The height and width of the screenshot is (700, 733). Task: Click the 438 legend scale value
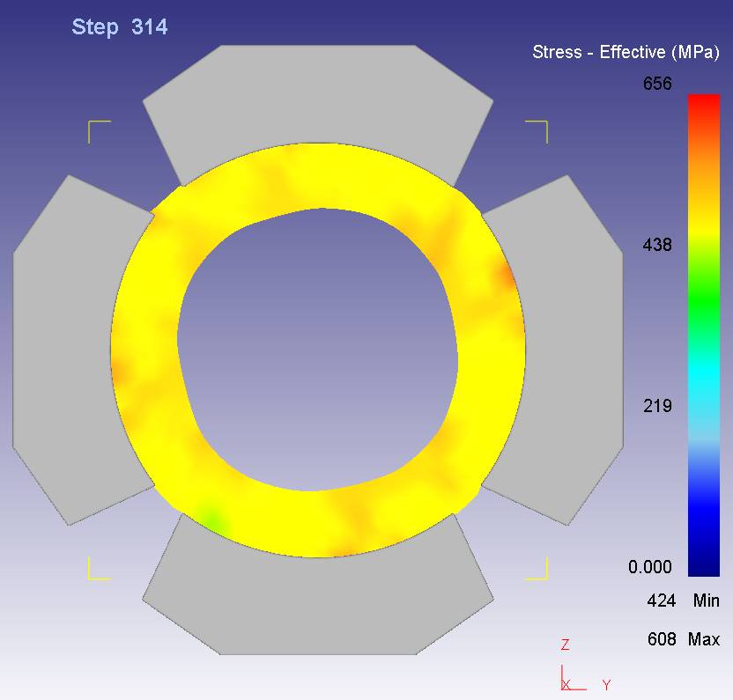click(x=657, y=245)
